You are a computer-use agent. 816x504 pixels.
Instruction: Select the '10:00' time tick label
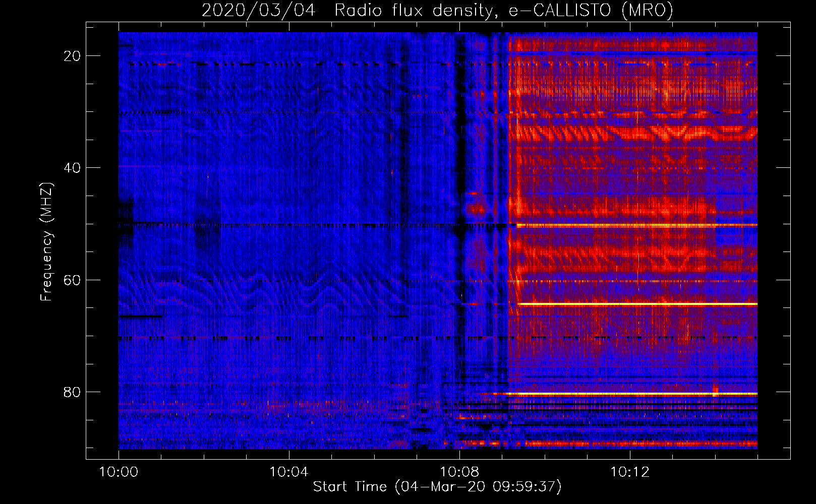point(119,472)
